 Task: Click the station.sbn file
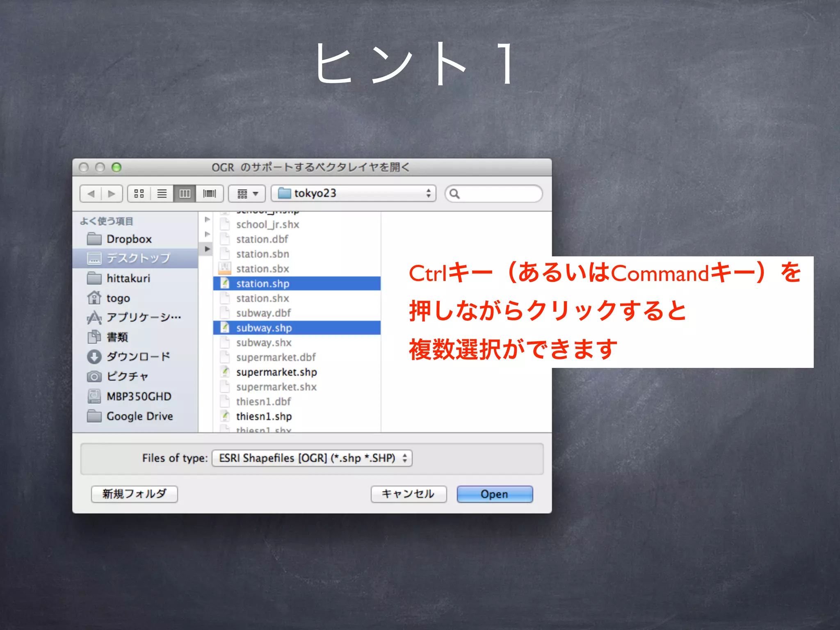point(297,254)
